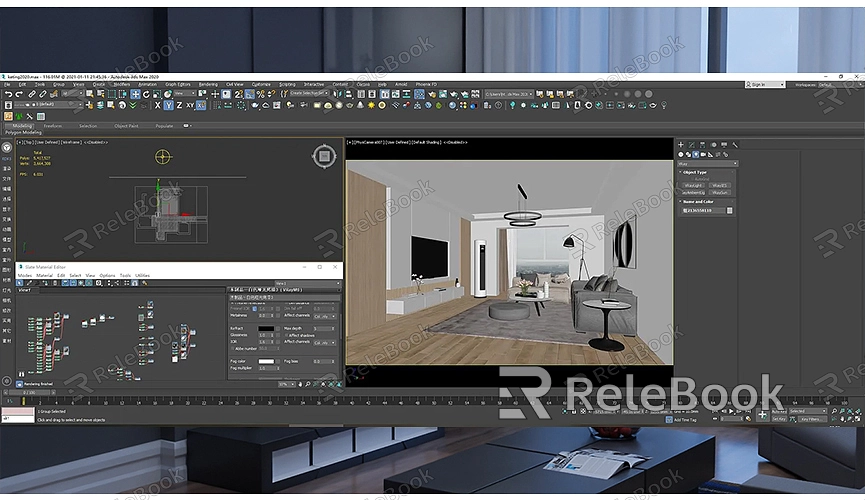Screen dimensions: 865x500
Task: Open the Create tab plus icon in command panel
Action: click(x=681, y=145)
